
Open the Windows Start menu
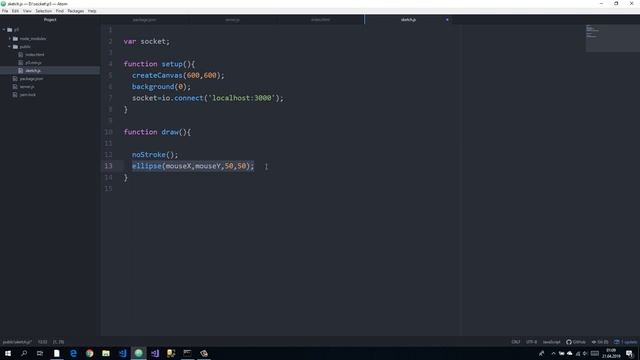pos(8,353)
